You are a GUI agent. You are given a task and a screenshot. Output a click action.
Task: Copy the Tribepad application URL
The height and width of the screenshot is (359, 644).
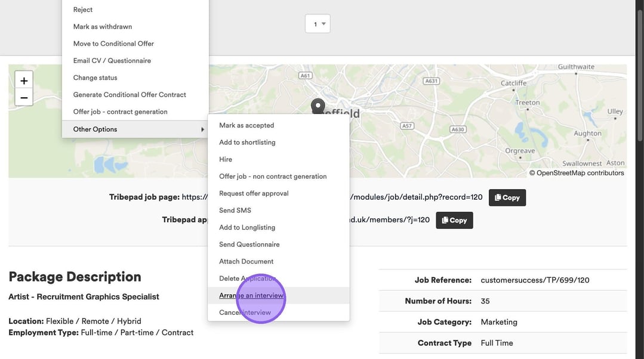point(454,220)
